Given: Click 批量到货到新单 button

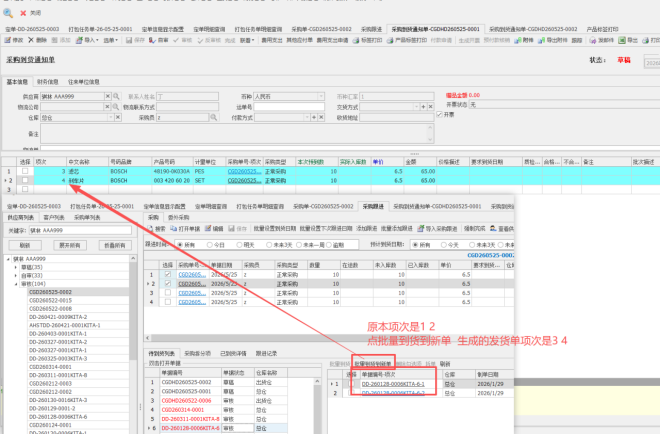Looking at the screenshot, I should 373,364.
